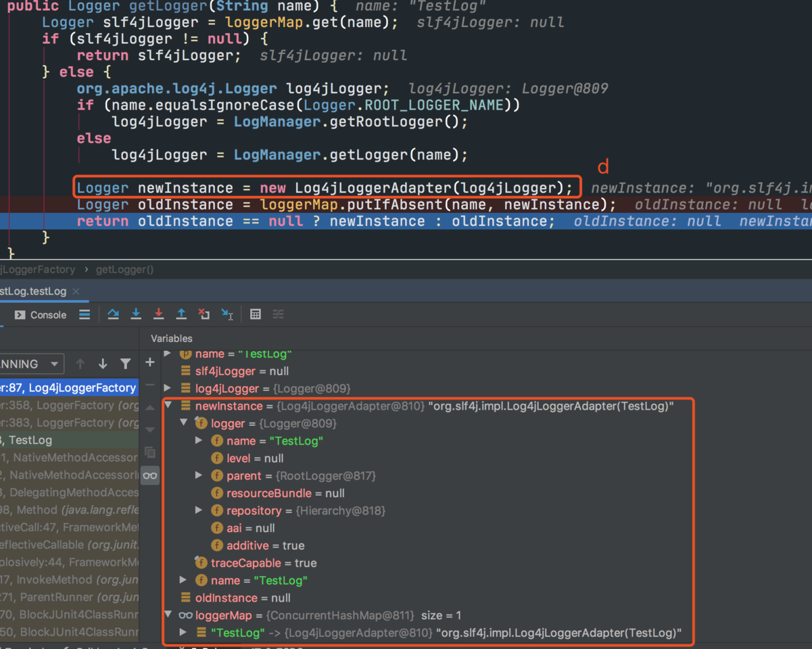Select the getLogger() breadcrumb
This screenshot has width=812, height=649.
click(124, 269)
